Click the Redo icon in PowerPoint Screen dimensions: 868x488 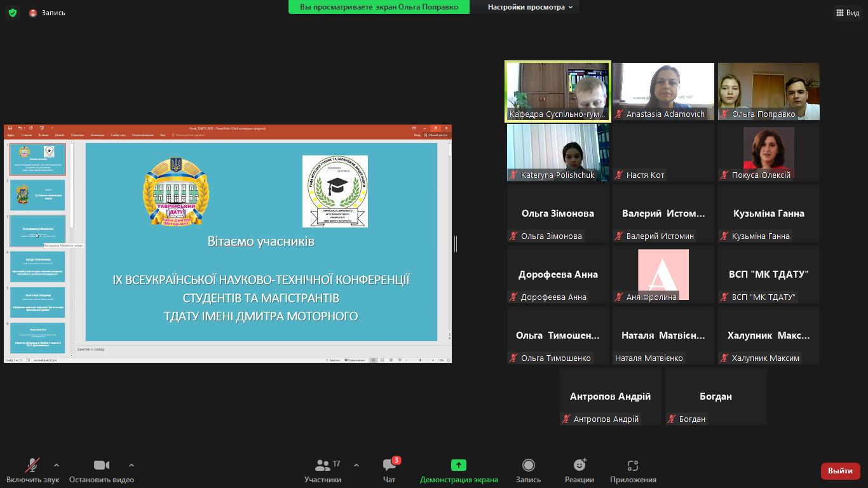31,128
